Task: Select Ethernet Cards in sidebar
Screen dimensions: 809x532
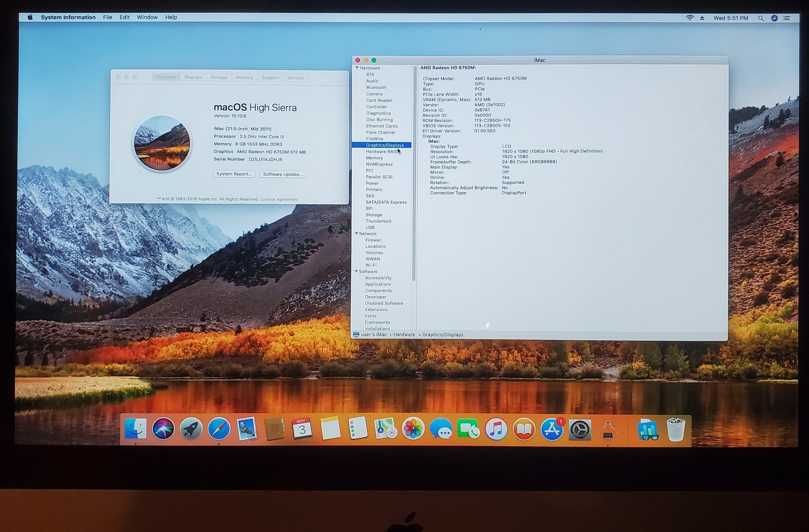Action: 382,126
